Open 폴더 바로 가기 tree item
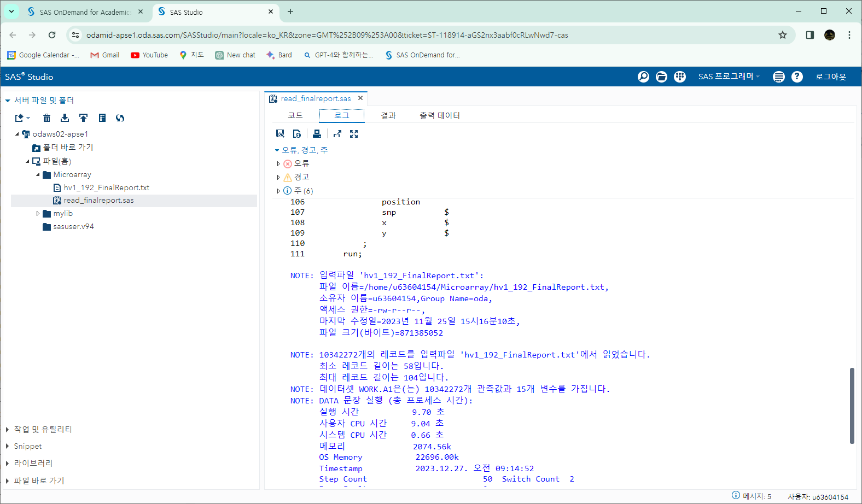862x504 pixels. [x=68, y=148]
